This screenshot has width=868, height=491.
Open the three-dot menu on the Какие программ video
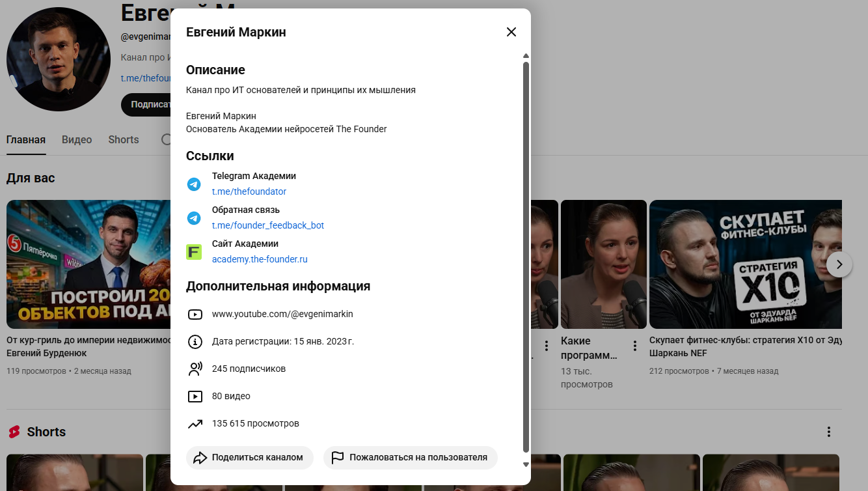point(634,346)
